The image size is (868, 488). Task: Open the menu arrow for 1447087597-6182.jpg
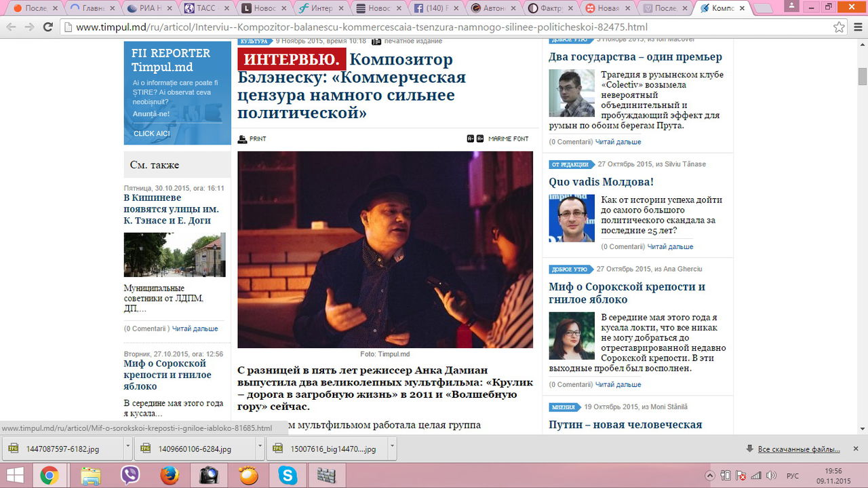click(127, 449)
